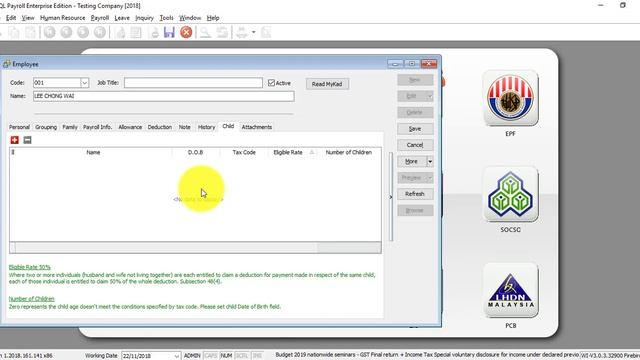Switch to the History tab
The width and height of the screenshot is (640, 360).
point(207,127)
